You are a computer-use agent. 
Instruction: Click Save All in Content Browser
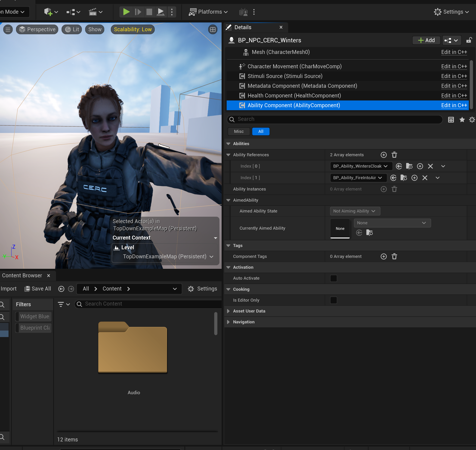click(x=38, y=289)
